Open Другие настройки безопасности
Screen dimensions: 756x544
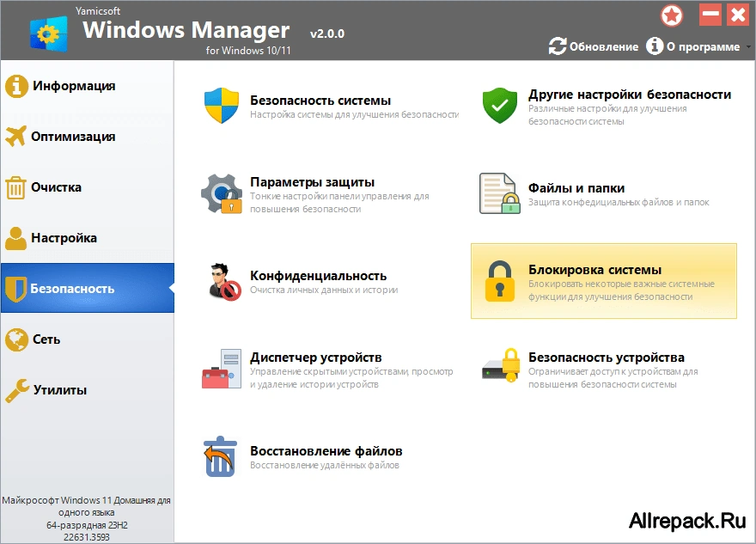604,106
